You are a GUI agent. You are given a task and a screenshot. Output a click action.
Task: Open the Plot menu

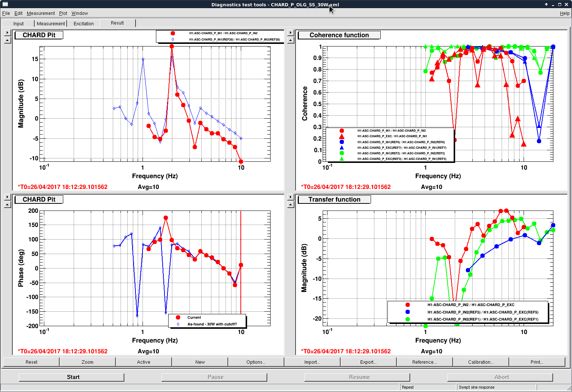coord(63,13)
